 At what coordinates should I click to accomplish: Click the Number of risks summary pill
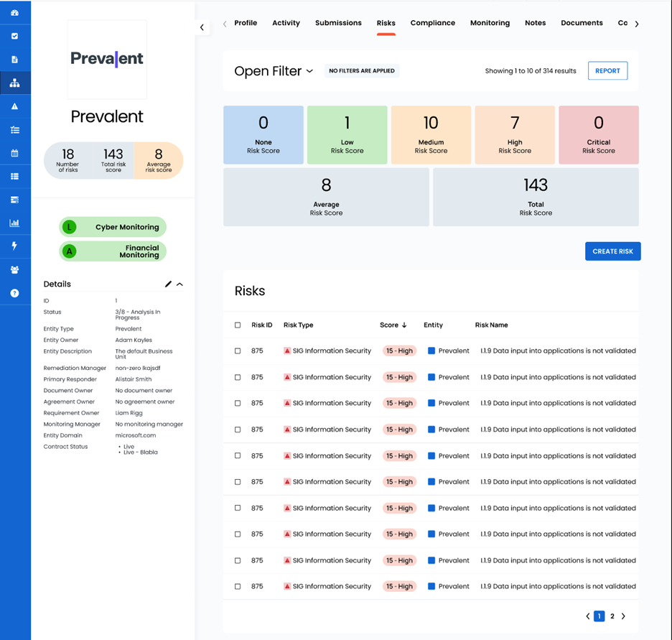(68, 160)
